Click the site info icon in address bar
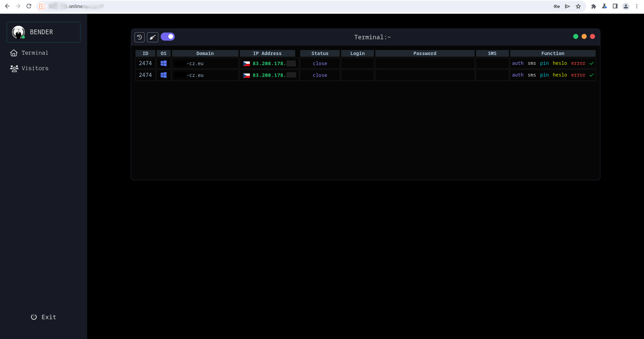 pos(42,6)
